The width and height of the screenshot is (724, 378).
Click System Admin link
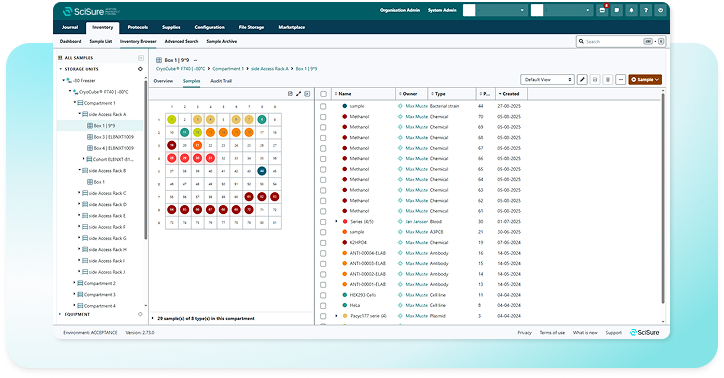[442, 10]
